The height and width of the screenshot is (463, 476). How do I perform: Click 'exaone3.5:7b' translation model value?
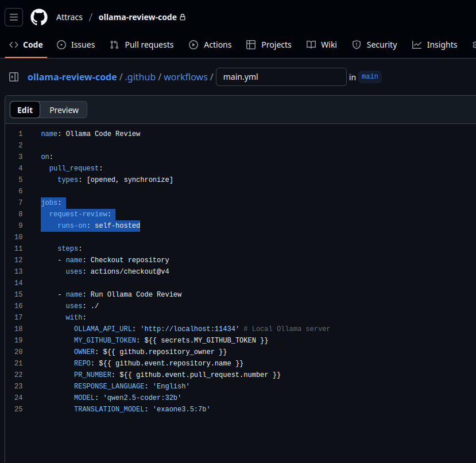181,409
